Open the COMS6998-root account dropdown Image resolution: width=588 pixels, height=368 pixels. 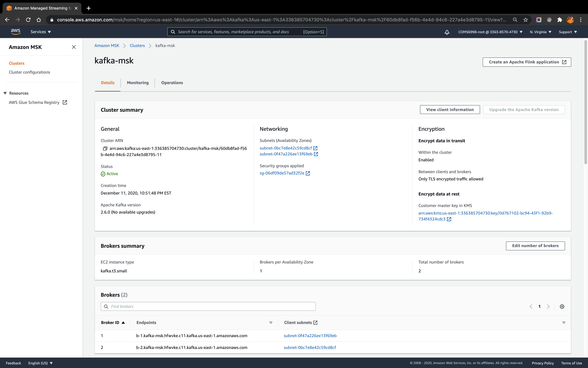490,32
